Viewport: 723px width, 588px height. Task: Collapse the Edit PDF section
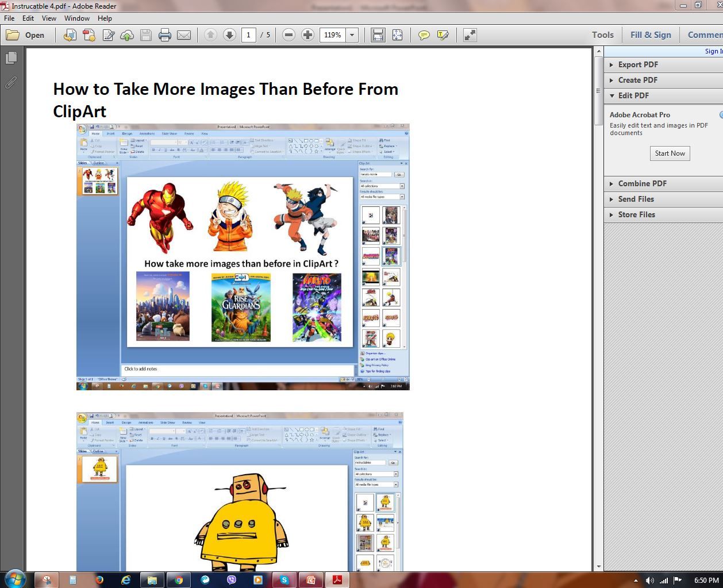pyautogui.click(x=663, y=95)
